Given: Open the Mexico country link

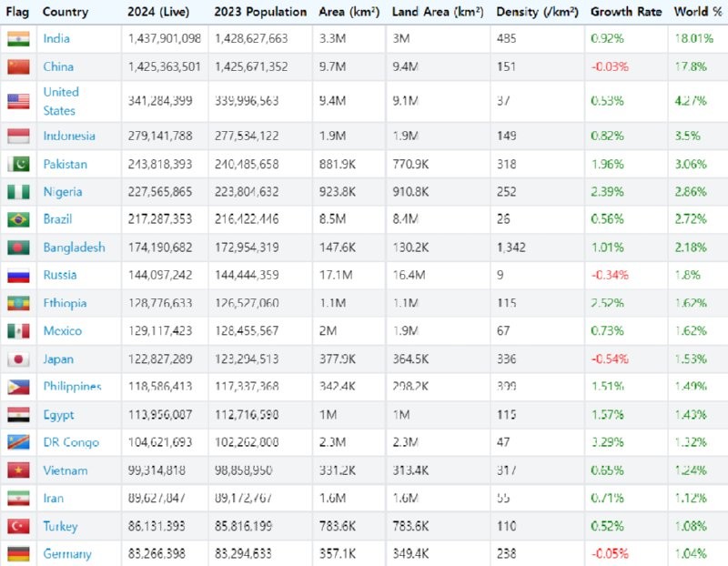Looking at the screenshot, I should coord(63,331).
